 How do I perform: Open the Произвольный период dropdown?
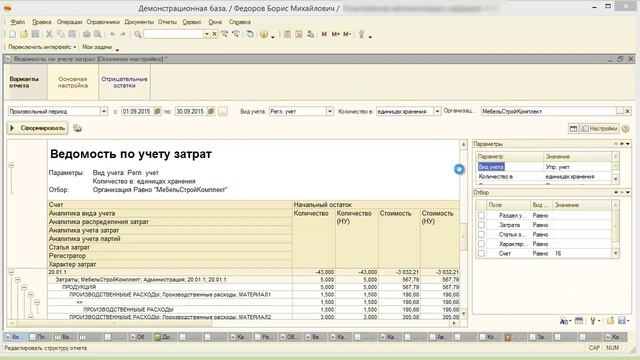(104, 111)
